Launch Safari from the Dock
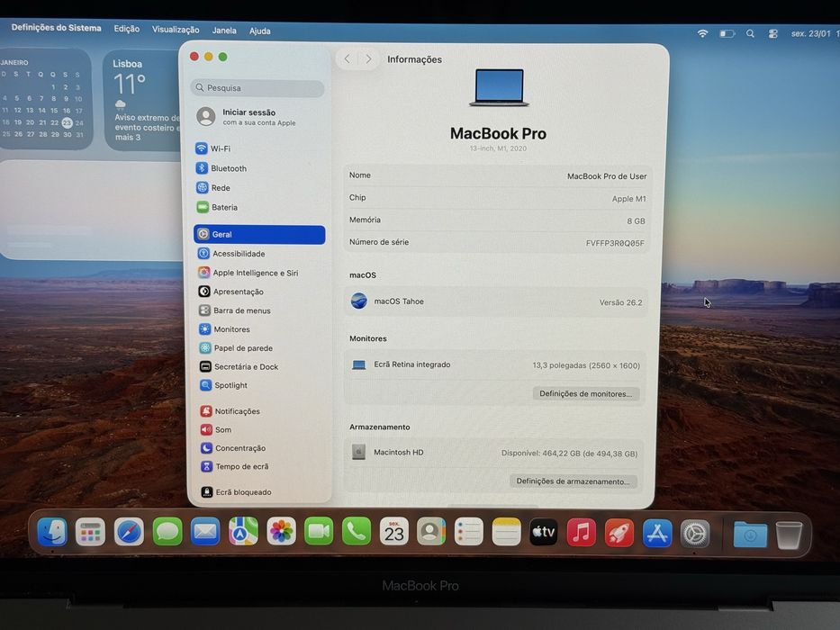The image size is (840, 630). [x=129, y=532]
